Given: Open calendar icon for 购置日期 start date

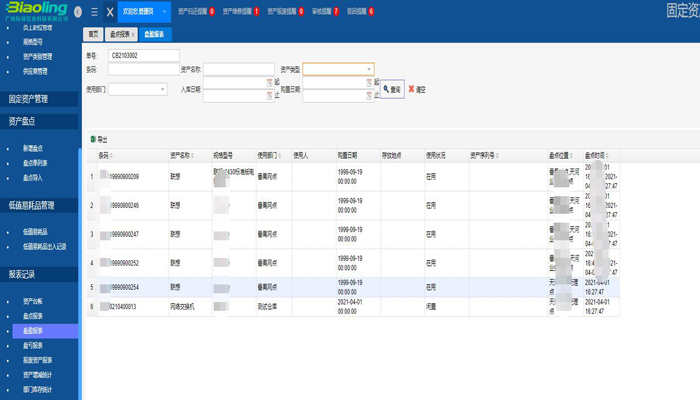Looking at the screenshot, I should pyautogui.click(x=368, y=82).
